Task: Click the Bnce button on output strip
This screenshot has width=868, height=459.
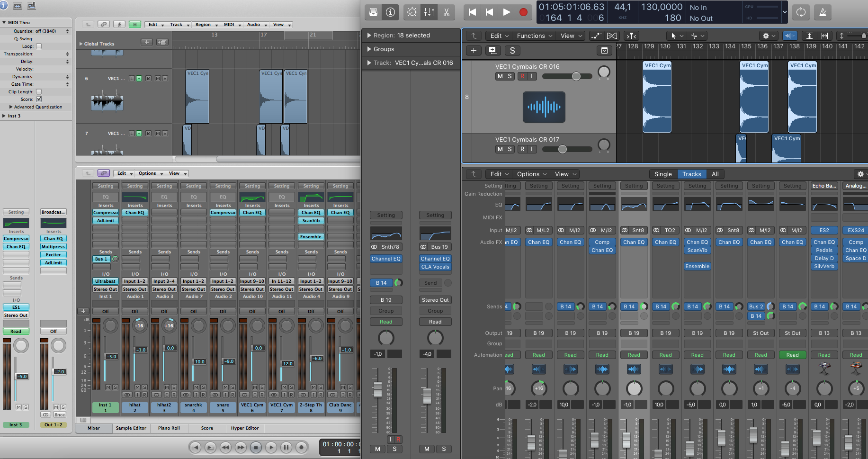Action: (59, 415)
